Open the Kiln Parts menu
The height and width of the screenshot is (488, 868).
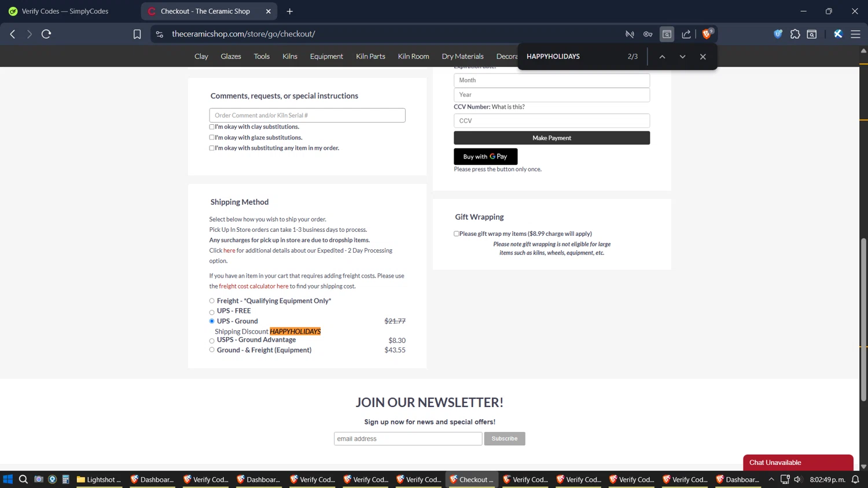[370, 57]
